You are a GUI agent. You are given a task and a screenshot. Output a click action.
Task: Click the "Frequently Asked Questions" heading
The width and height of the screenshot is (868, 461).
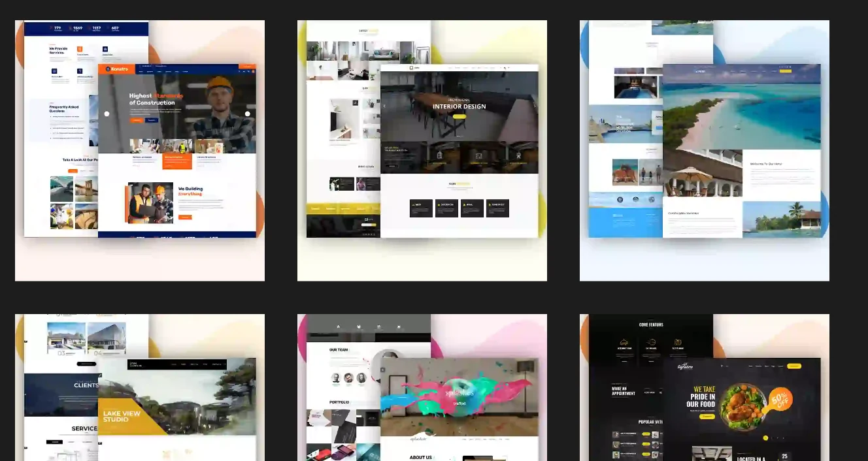[64, 109]
